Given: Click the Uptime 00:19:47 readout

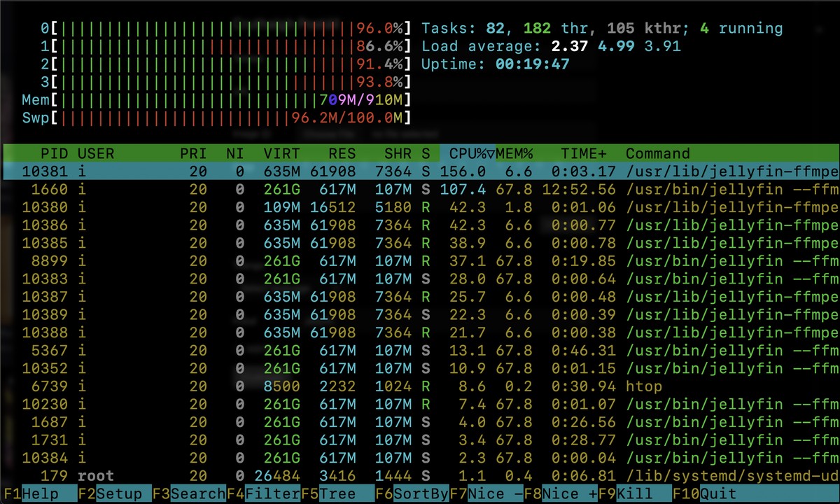Looking at the screenshot, I should pyautogui.click(x=496, y=64).
